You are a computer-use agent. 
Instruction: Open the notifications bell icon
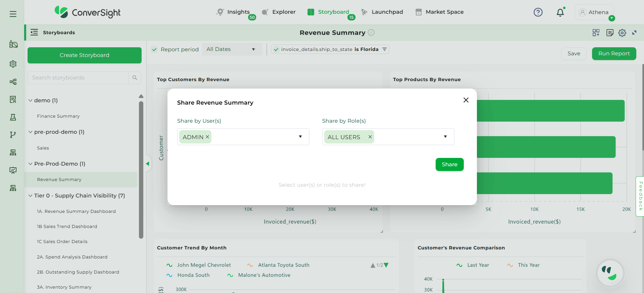tap(560, 13)
